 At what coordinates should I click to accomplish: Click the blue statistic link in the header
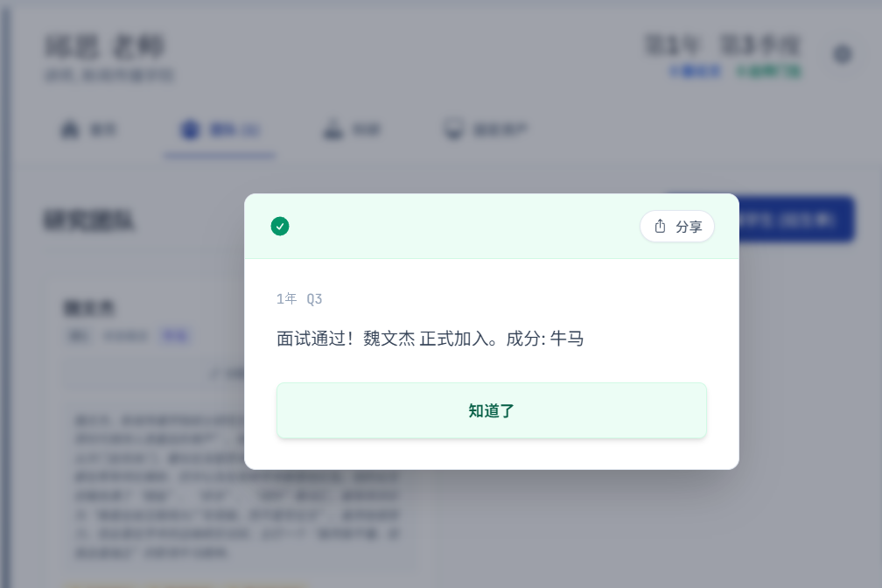click(695, 72)
